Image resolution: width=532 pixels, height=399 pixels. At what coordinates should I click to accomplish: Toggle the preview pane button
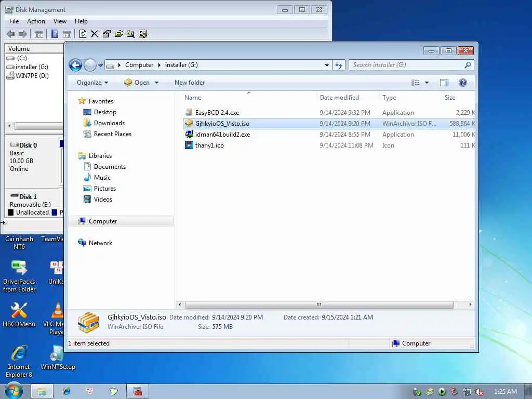[x=444, y=83]
